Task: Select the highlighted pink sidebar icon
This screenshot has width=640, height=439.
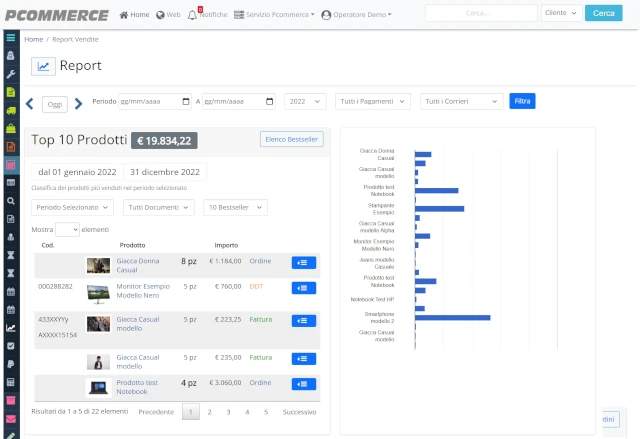Action: [11, 165]
